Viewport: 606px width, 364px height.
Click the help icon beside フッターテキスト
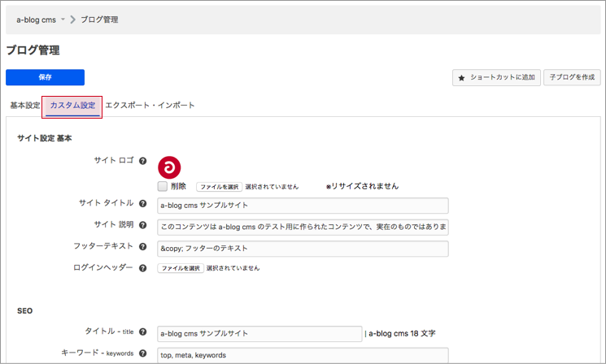tap(142, 246)
